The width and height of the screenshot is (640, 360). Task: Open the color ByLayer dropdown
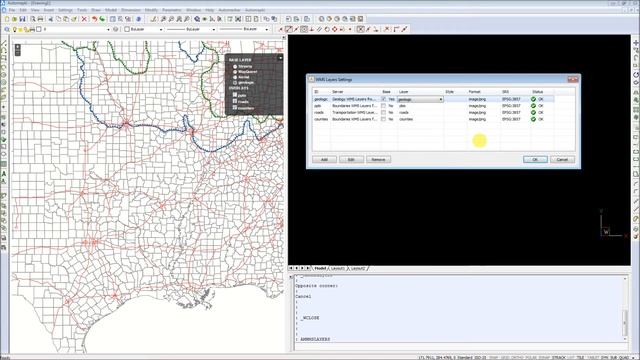161,29
